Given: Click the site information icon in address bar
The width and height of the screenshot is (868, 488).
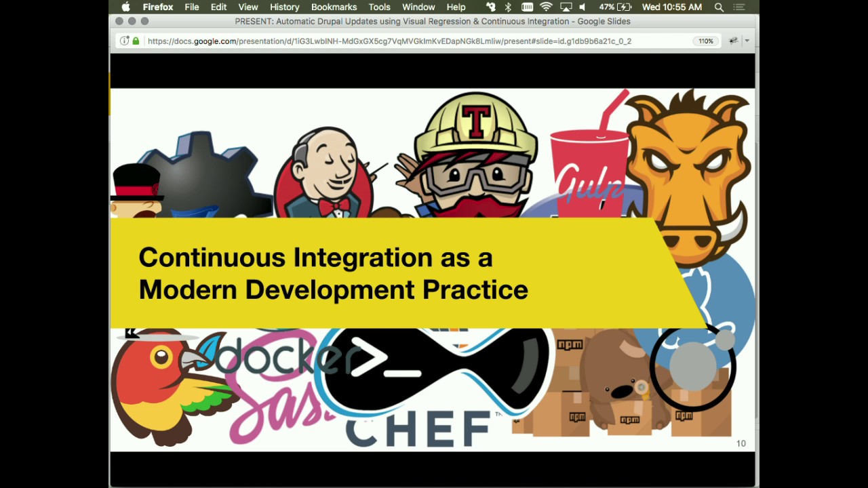Looking at the screenshot, I should [124, 41].
